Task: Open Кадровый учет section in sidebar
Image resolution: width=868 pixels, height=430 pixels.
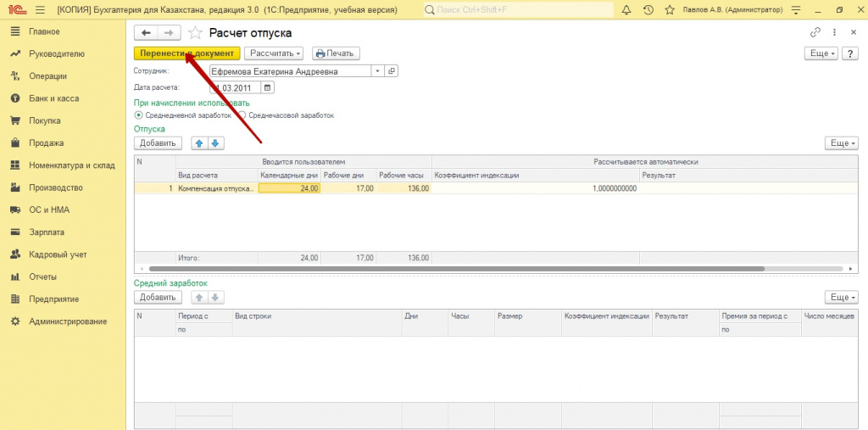Action: (x=58, y=254)
